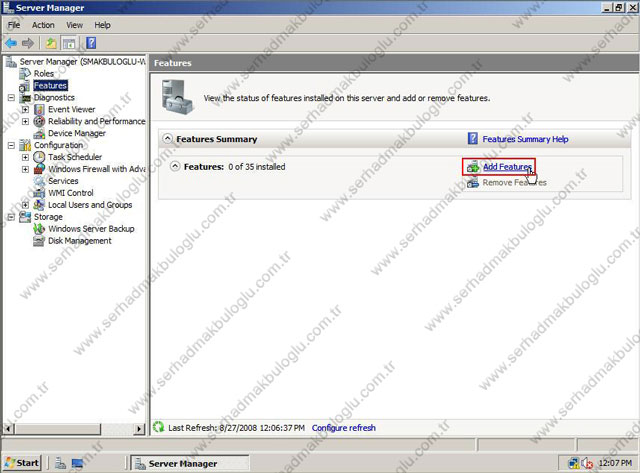Select the Server Manager root node icon

[11, 62]
